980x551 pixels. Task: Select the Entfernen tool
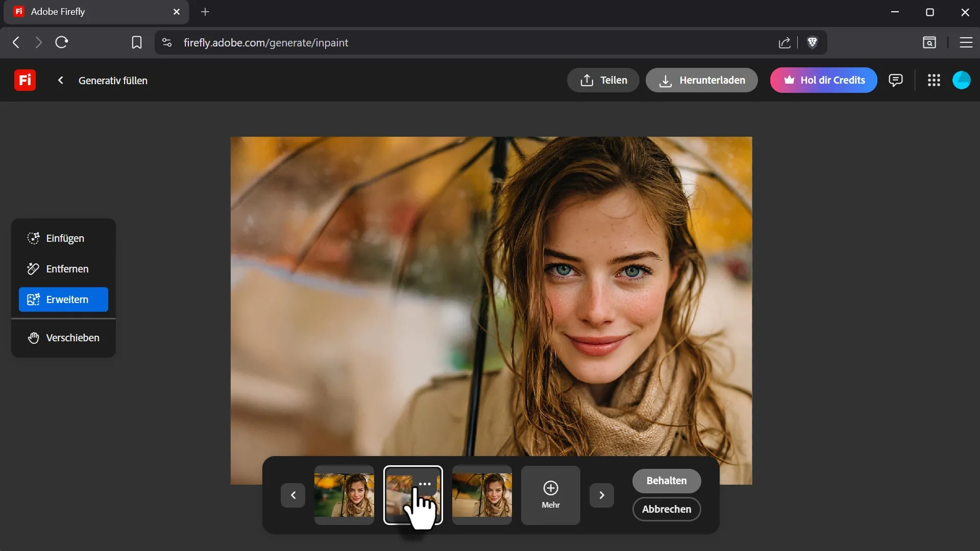point(63,269)
